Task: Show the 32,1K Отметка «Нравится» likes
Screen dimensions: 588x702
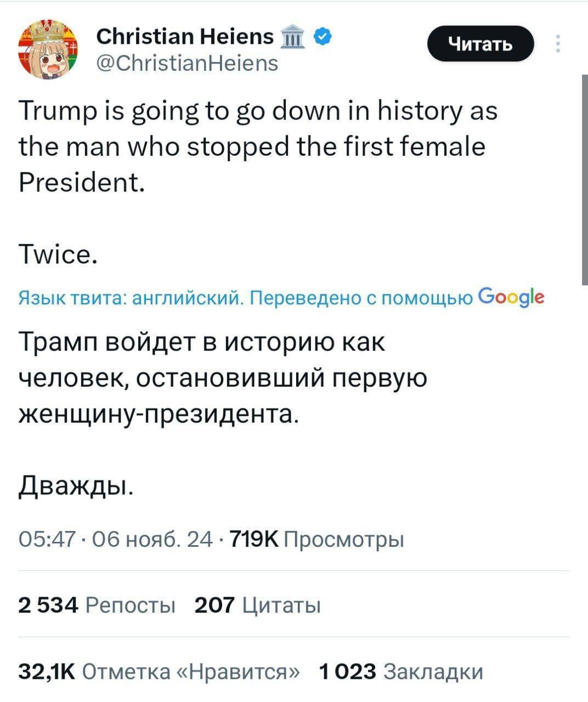Action: (x=160, y=671)
